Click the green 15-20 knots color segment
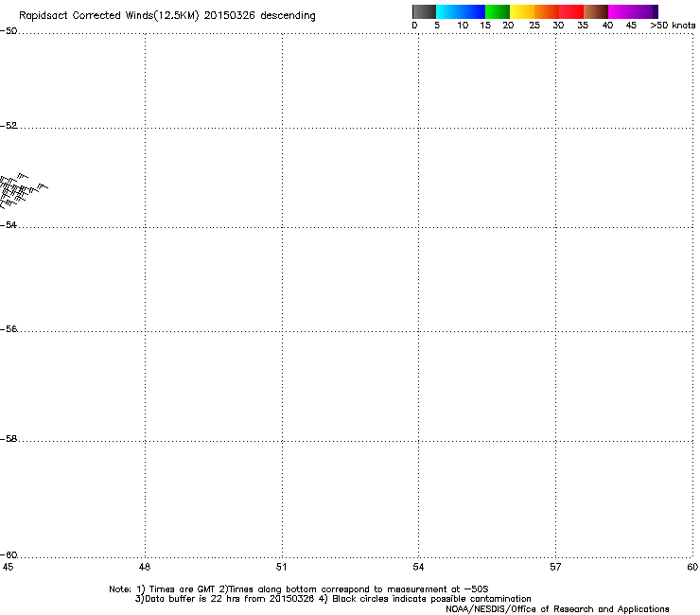 pos(498,11)
